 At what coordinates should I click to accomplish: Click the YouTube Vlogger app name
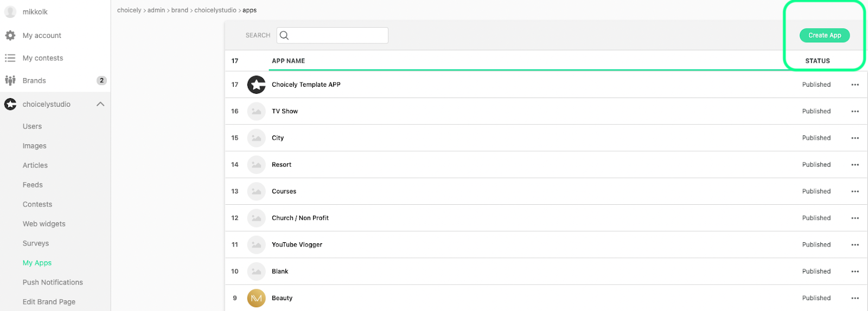(297, 244)
